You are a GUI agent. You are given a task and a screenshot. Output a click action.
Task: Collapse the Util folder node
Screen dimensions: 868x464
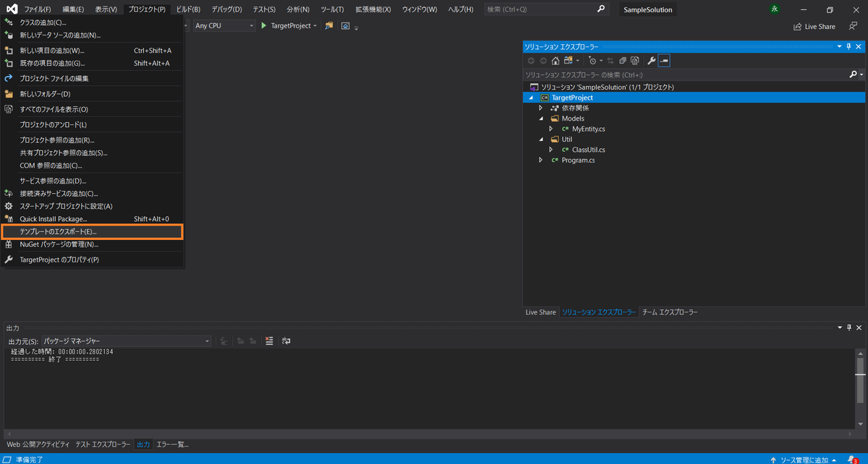point(540,139)
